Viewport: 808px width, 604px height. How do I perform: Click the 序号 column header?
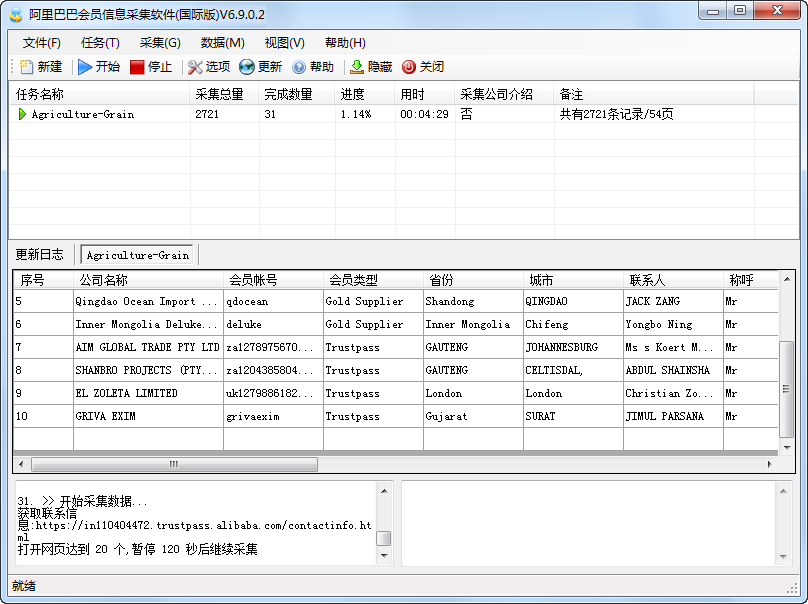pos(44,280)
